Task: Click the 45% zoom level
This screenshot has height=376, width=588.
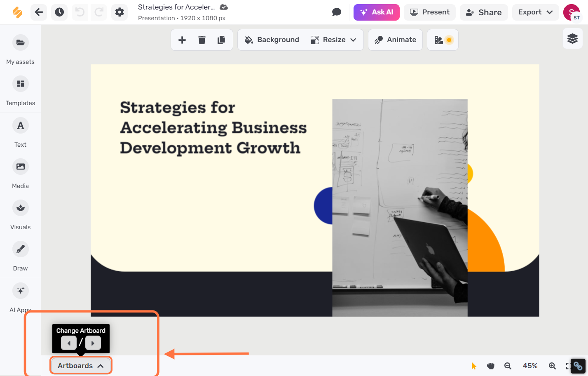Action: [x=530, y=366]
